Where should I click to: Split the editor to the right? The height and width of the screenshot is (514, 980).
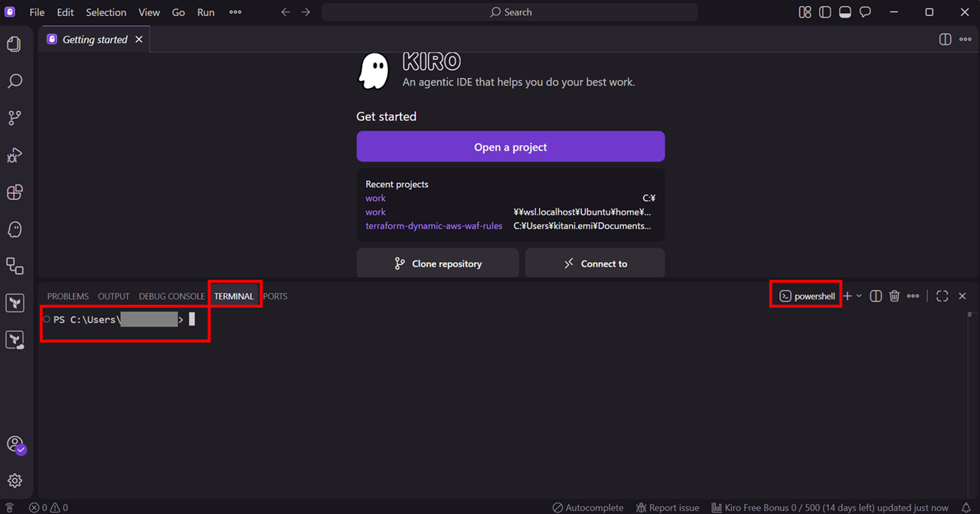(x=946, y=39)
